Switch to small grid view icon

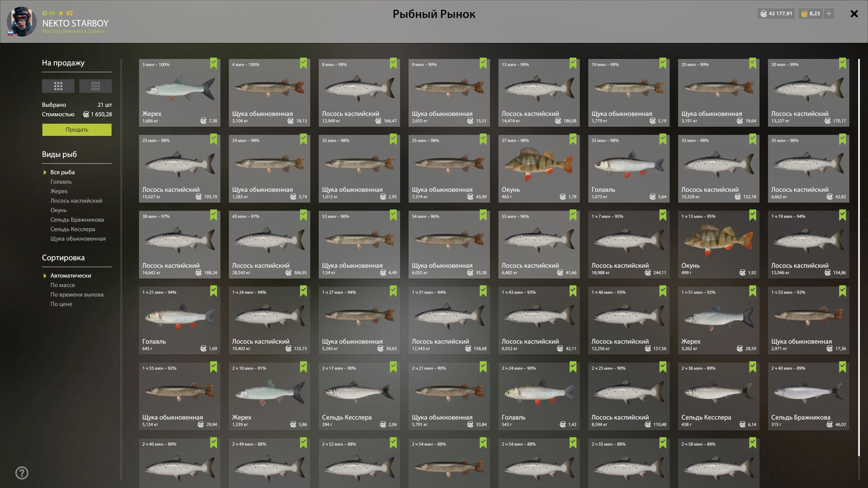click(95, 86)
